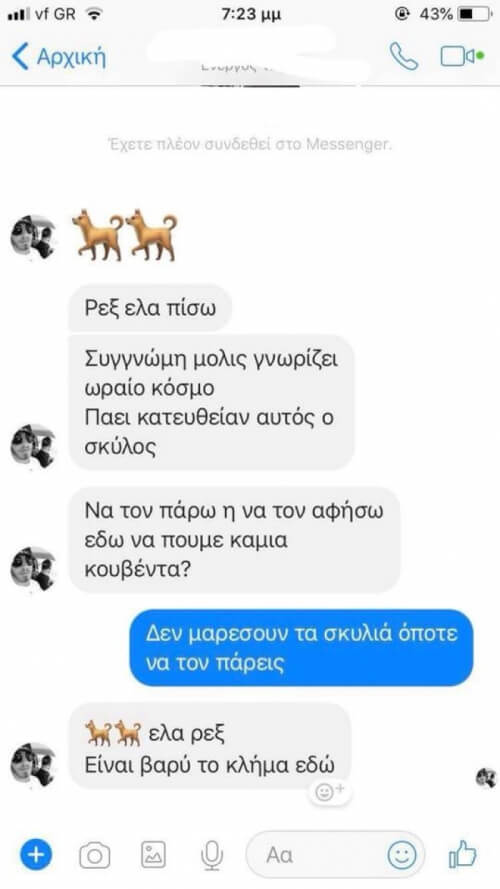
Task: Open the photo gallery picker icon
Action: click(x=153, y=854)
